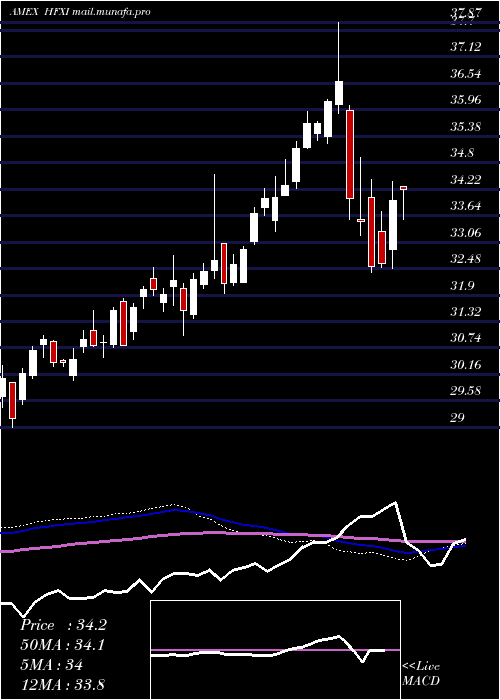Click the 30.74 price axis label
The height and width of the screenshot is (700, 500).
click(x=466, y=338)
